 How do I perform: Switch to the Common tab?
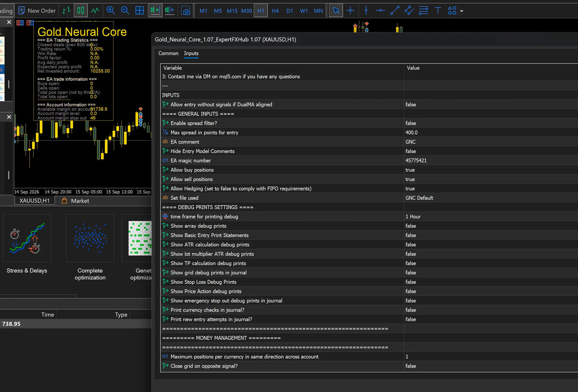[x=168, y=53]
